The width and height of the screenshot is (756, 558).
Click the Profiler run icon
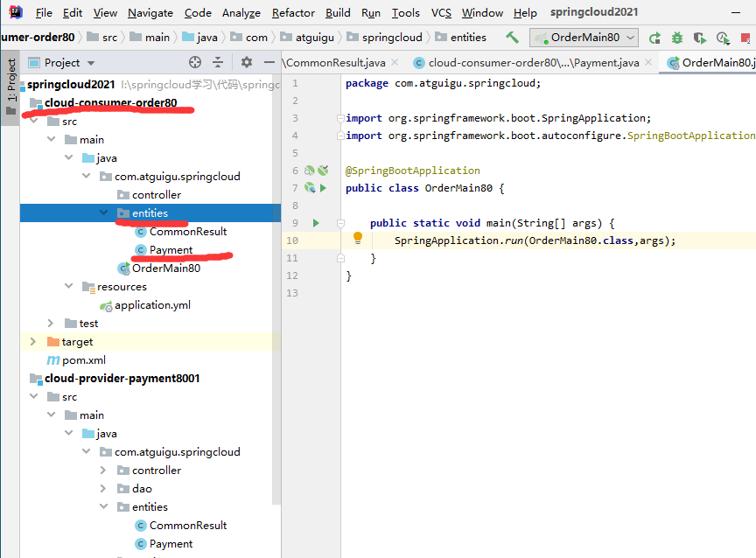point(723,38)
